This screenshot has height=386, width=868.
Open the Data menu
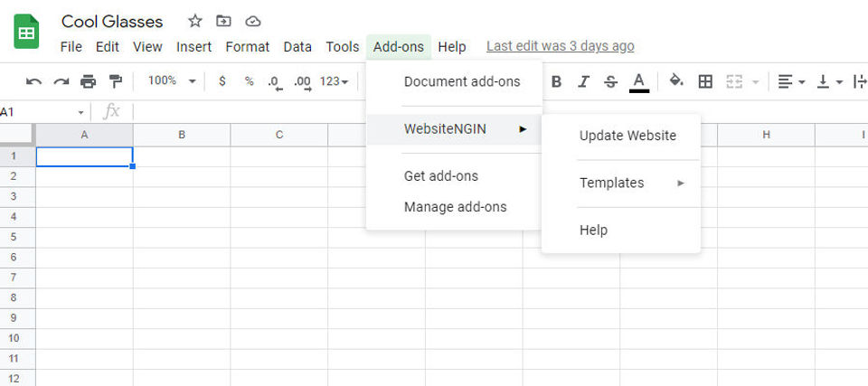(297, 47)
